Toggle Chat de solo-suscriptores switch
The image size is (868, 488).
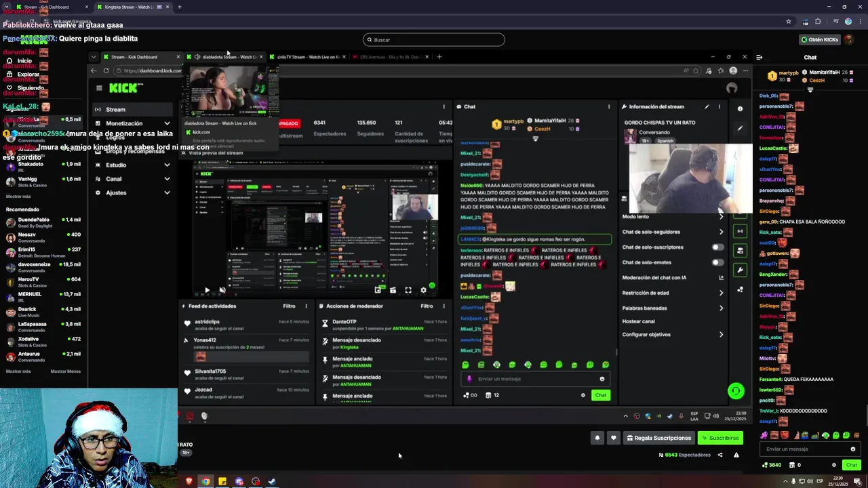(717, 247)
